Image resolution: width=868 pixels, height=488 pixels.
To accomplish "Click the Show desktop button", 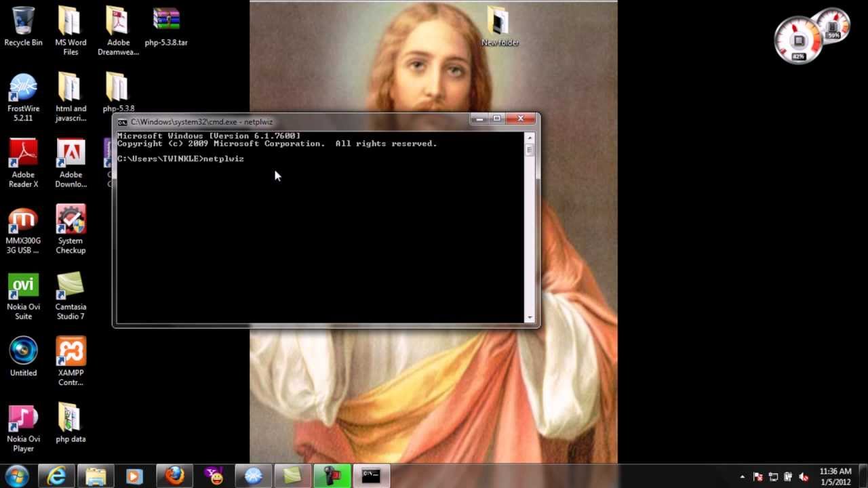I will (x=863, y=476).
